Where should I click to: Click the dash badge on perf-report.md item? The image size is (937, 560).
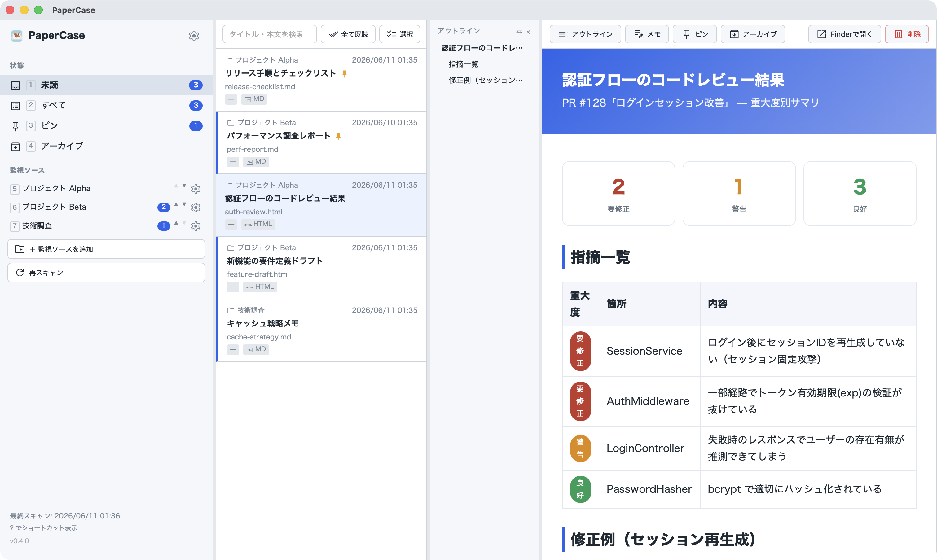233,161
